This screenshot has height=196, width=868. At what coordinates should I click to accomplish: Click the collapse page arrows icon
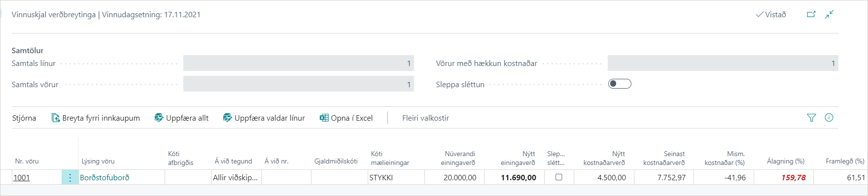(830, 14)
